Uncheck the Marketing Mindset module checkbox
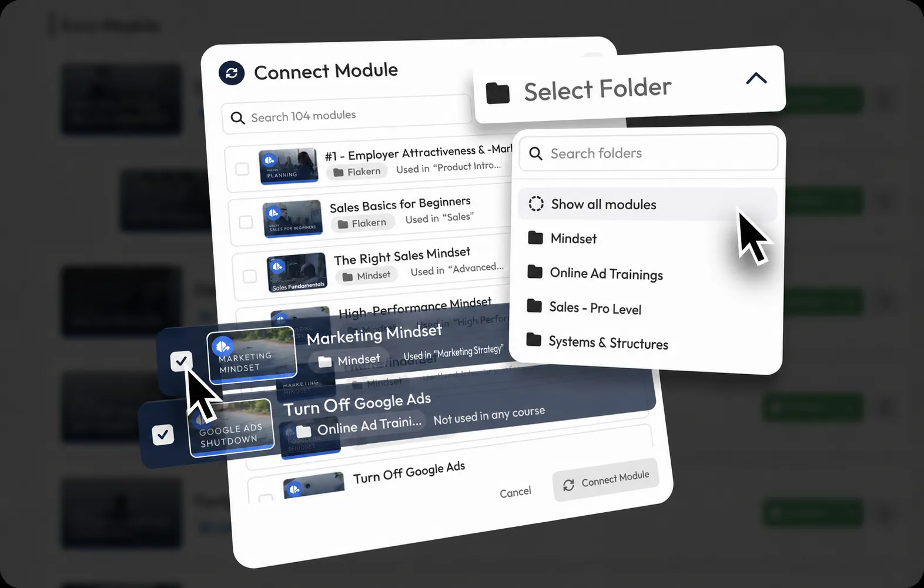 click(181, 361)
